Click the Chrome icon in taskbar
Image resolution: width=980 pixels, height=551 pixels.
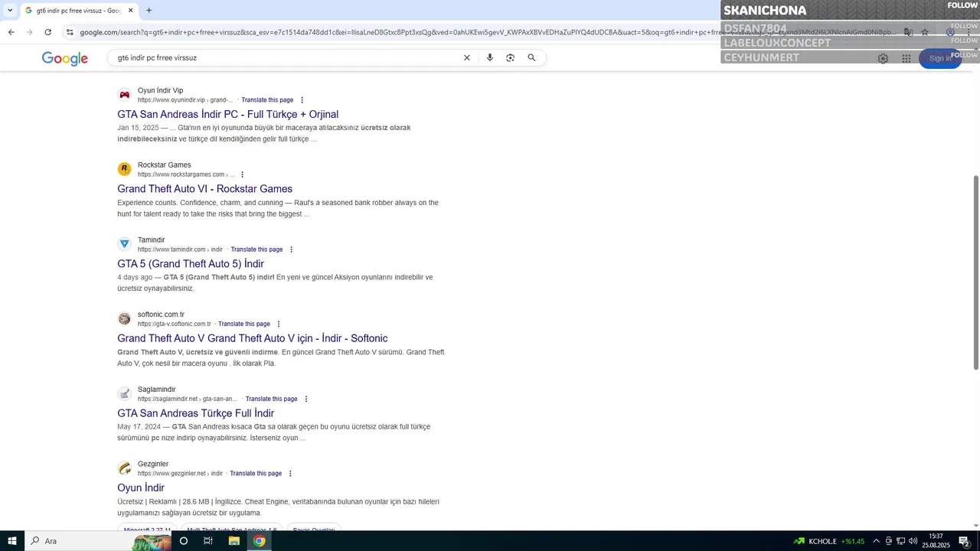[x=260, y=541]
